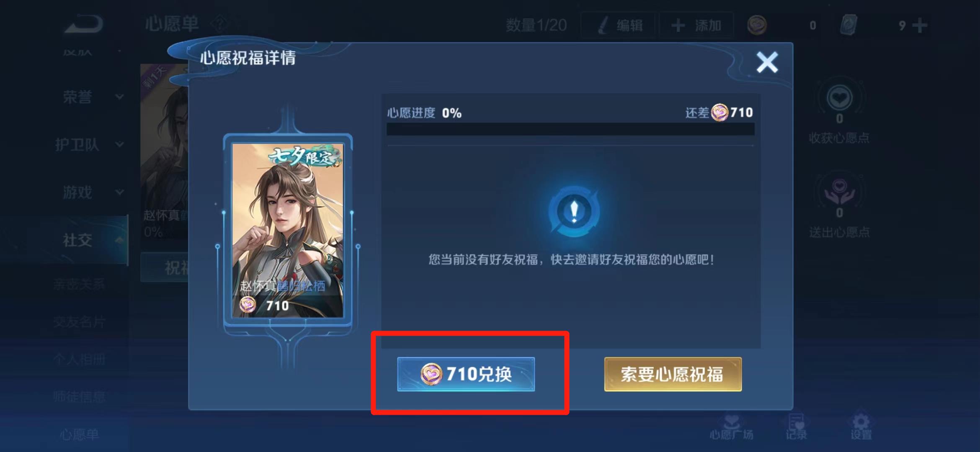
Task: Open the 心愿广场 icon
Action: pyautogui.click(x=731, y=421)
